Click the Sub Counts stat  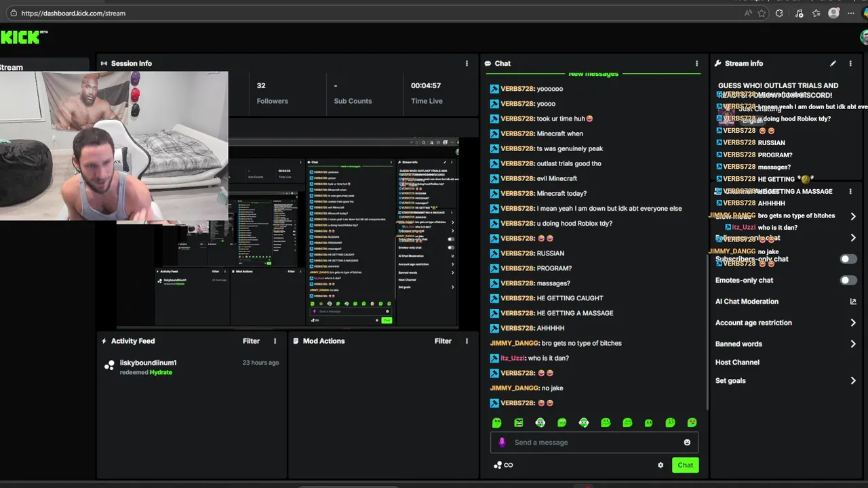click(x=353, y=93)
